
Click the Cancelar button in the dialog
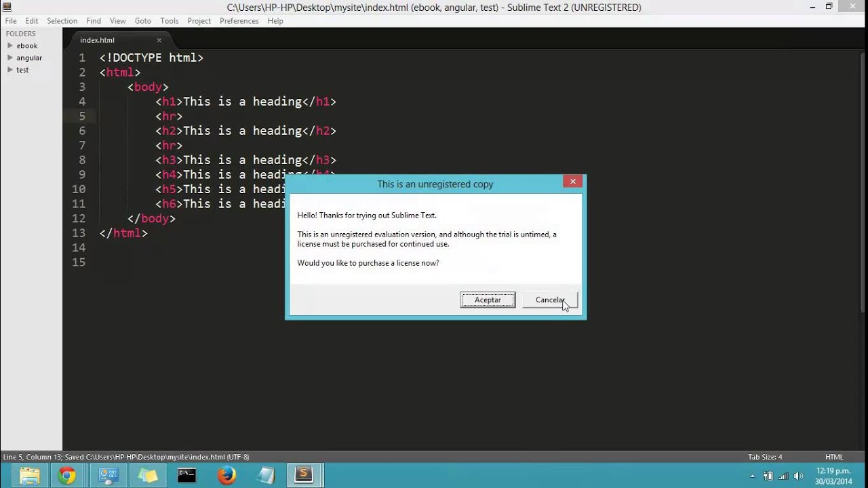(x=550, y=300)
